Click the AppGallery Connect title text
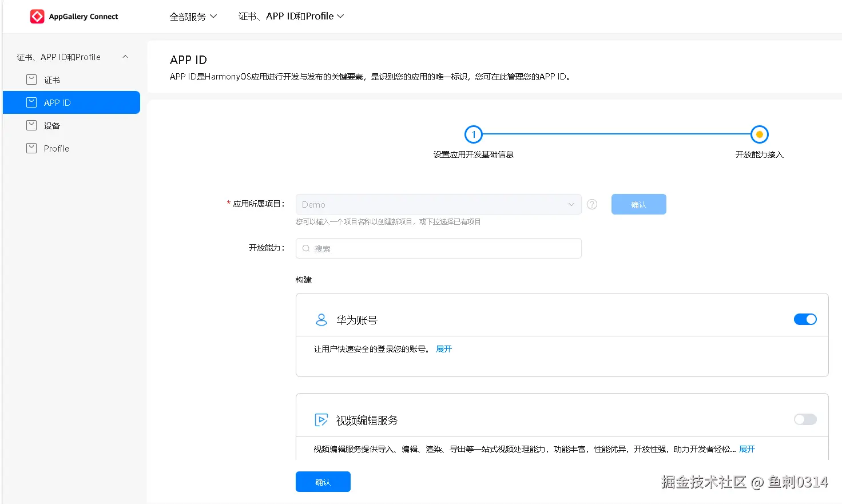842x504 pixels. (x=84, y=17)
